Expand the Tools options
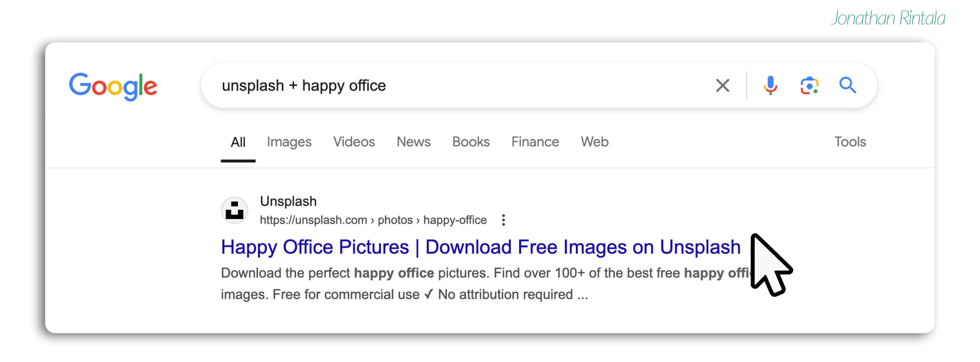 pyautogui.click(x=850, y=142)
